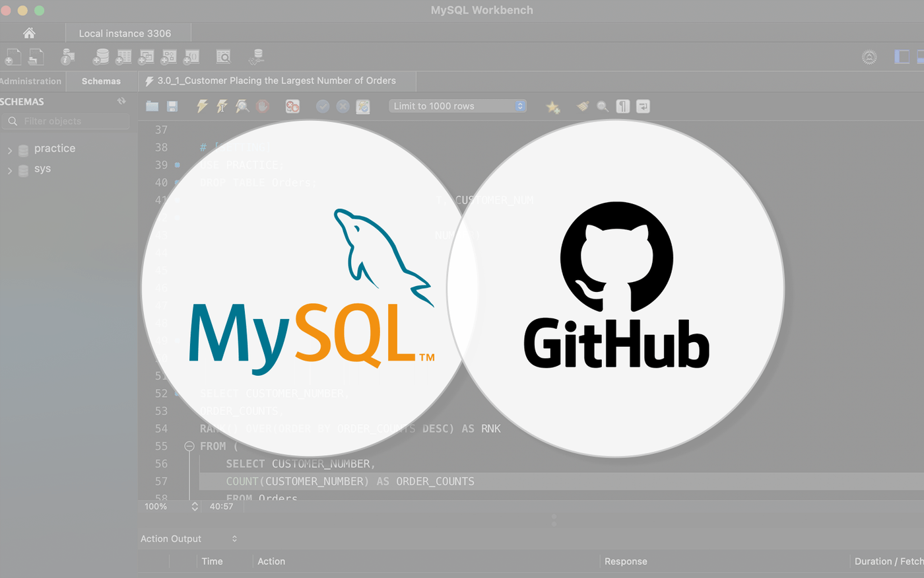Open find panel magnifier icon

[603, 106]
